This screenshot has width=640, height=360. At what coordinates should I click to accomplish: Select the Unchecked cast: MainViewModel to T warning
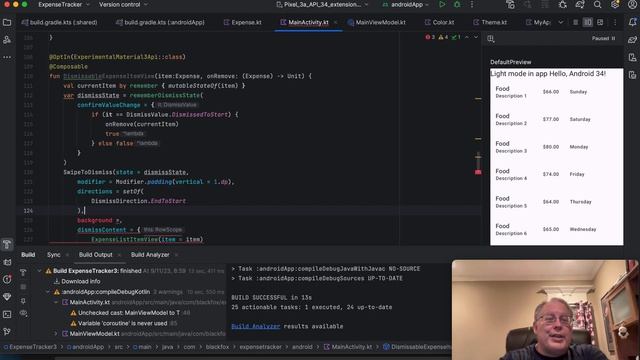tap(129, 313)
